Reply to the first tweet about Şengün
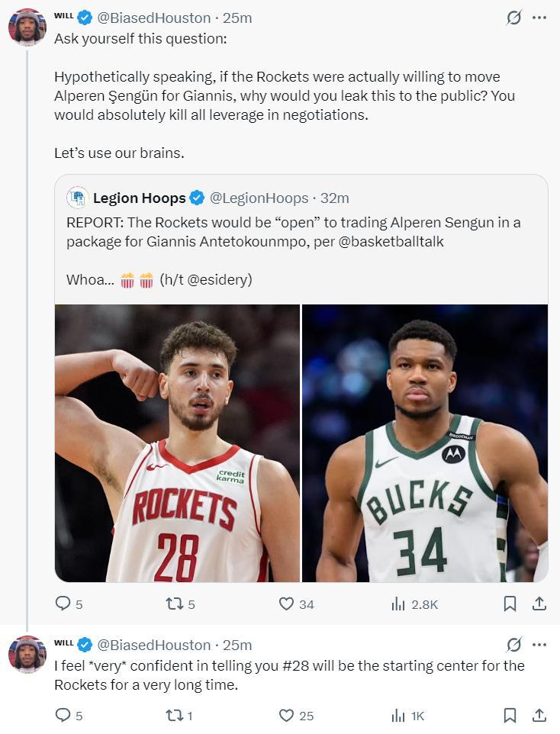Screen dimensions: 560x734 pos(63,604)
